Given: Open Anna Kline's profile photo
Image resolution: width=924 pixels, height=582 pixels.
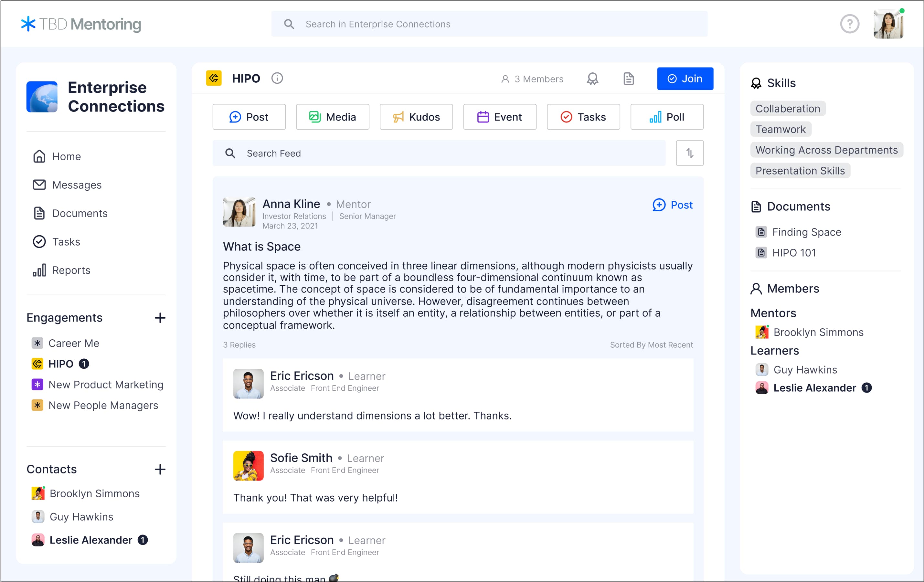Looking at the screenshot, I should 239,212.
